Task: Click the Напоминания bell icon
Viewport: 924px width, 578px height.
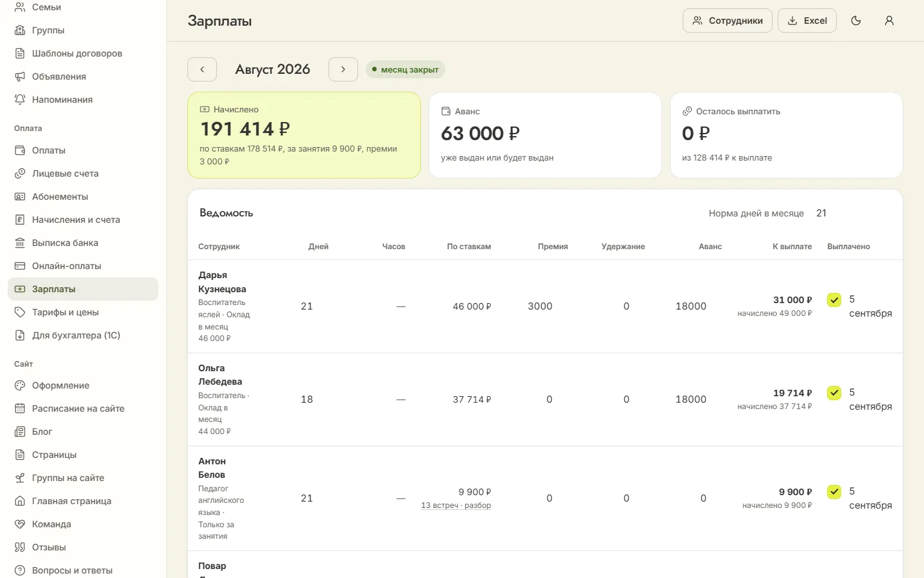Action: (20, 100)
